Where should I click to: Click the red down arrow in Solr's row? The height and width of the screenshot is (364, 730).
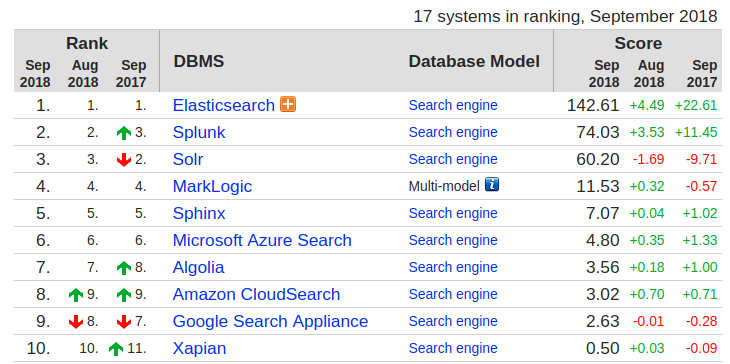[124, 160]
